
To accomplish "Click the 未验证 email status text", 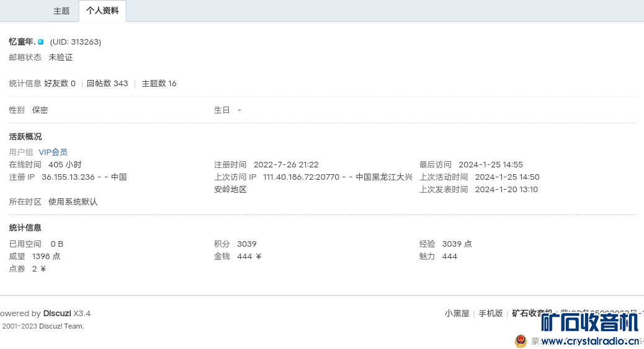I will [x=61, y=58].
